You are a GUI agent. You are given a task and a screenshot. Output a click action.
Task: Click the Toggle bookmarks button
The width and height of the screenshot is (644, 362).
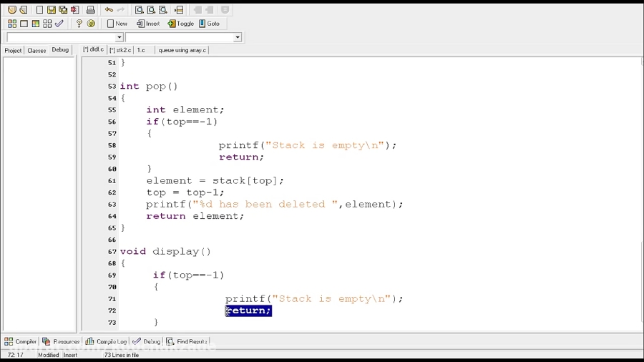pos(181,24)
